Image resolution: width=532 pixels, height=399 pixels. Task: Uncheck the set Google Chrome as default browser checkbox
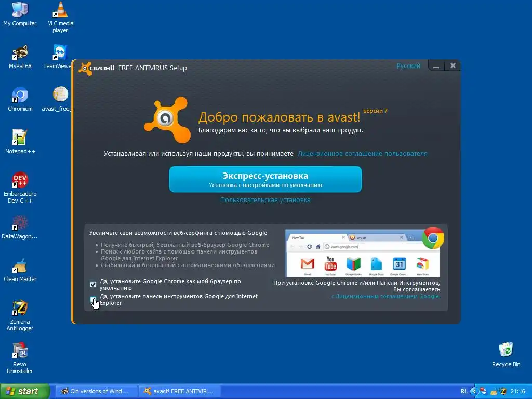94,284
